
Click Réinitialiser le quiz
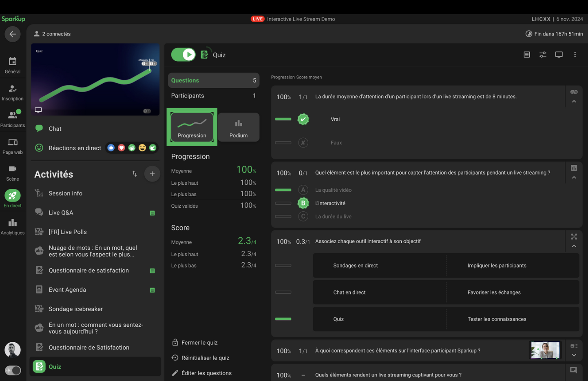click(205, 358)
